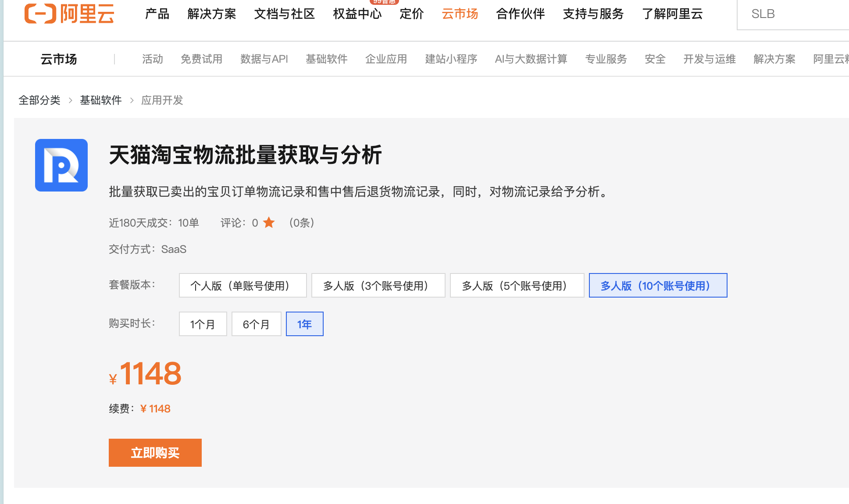The width and height of the screenshot is (849, 504).
Task: Switch to the AI与大数据计算 tab
Action: click(x=531, y=59)
